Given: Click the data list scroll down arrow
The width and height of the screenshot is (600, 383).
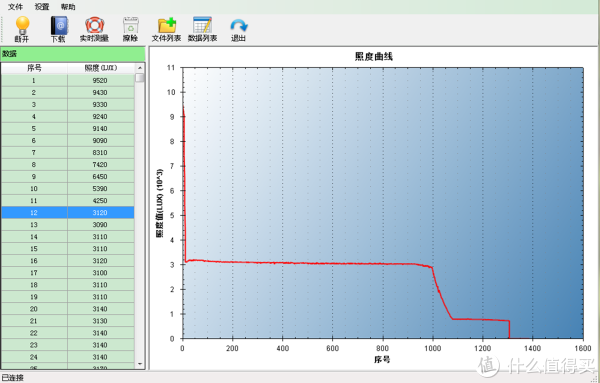Looking at the screenshot, I should tap(140, 364).
